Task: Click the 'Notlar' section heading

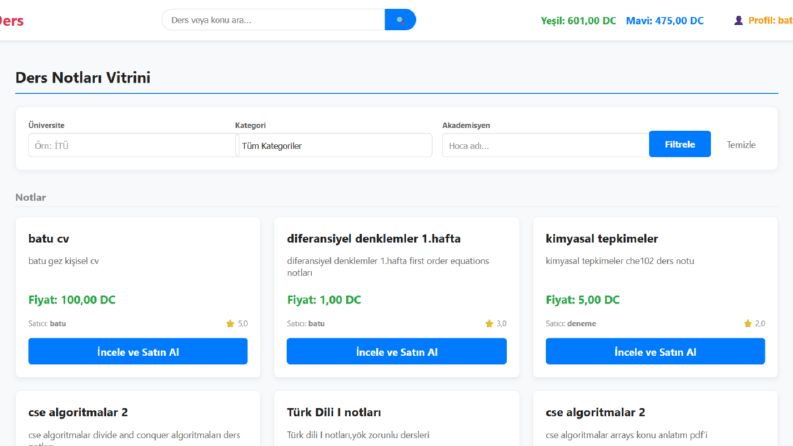Action: click(x=30, y=197)
